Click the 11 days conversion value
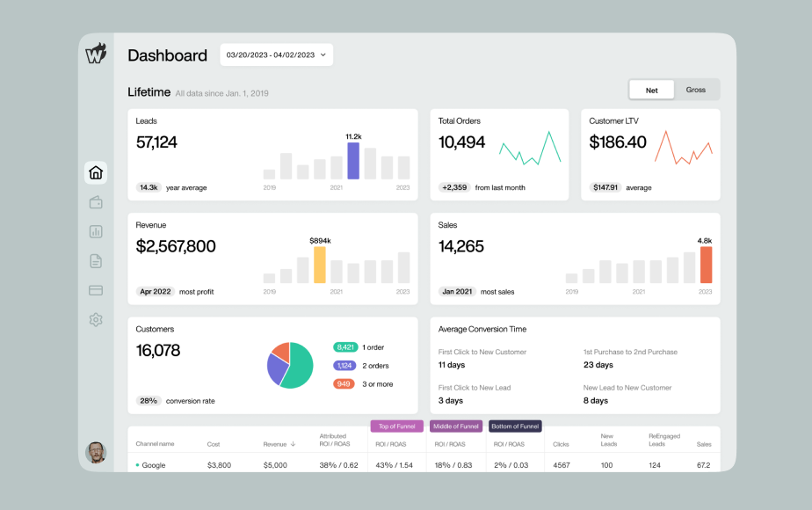 click(452, 365)
